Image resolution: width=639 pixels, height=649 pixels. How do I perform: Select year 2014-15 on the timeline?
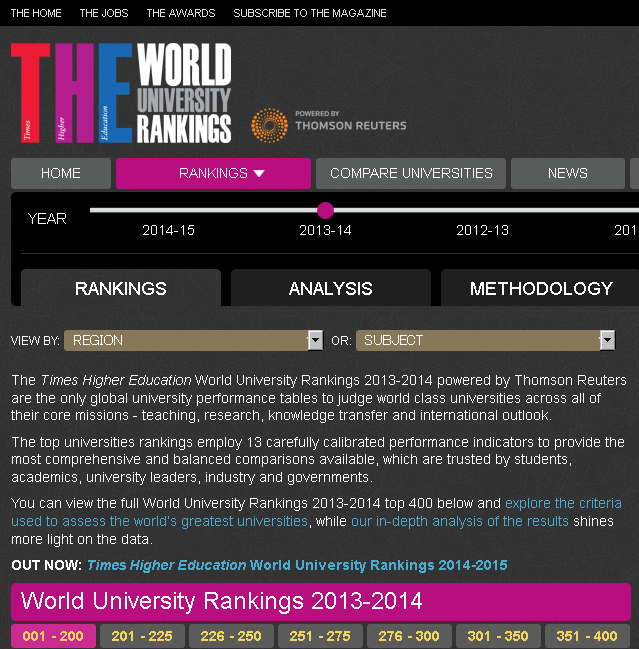point(168,230)
